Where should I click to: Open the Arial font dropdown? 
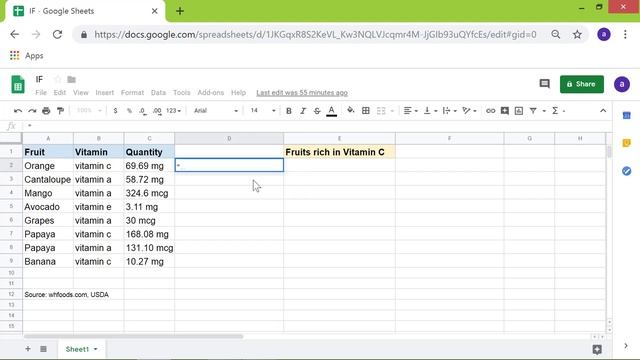[x=216, y=111]
